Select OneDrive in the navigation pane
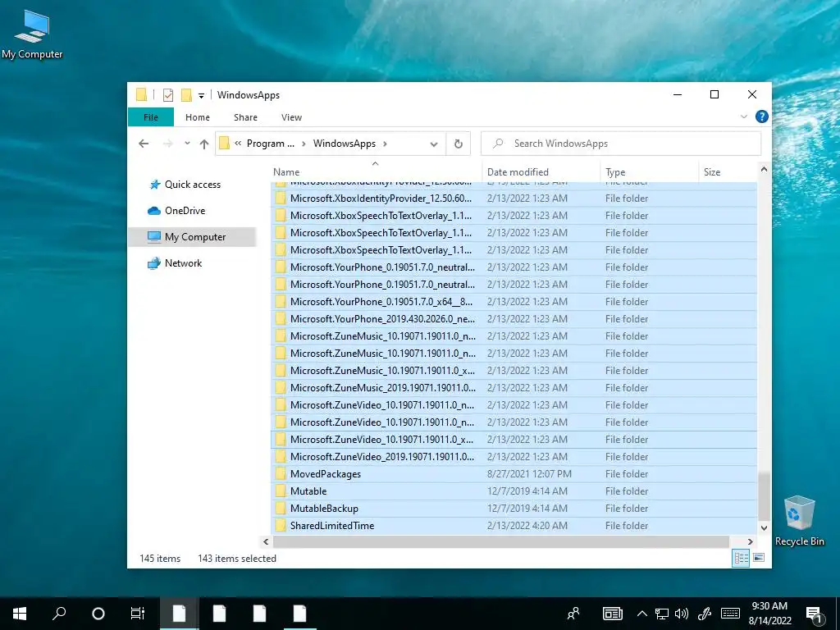 click(185, 211)
